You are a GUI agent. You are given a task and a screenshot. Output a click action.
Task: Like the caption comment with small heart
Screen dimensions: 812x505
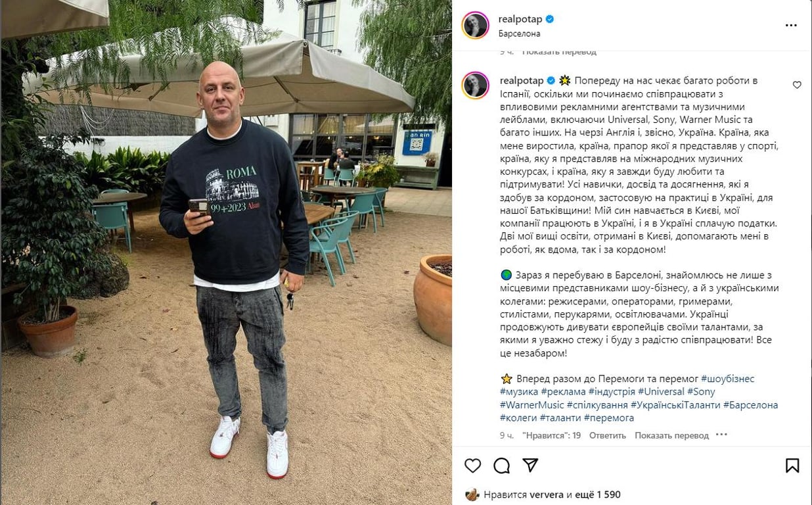797,85
